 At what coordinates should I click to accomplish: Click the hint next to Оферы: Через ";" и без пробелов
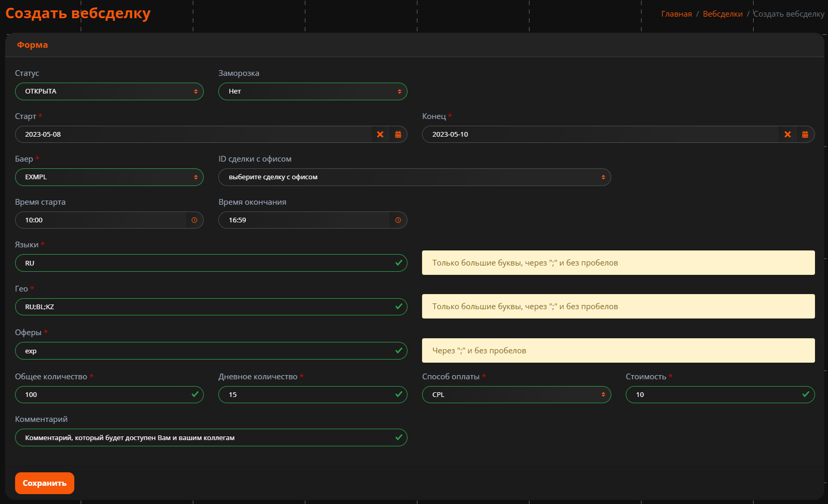619,351
